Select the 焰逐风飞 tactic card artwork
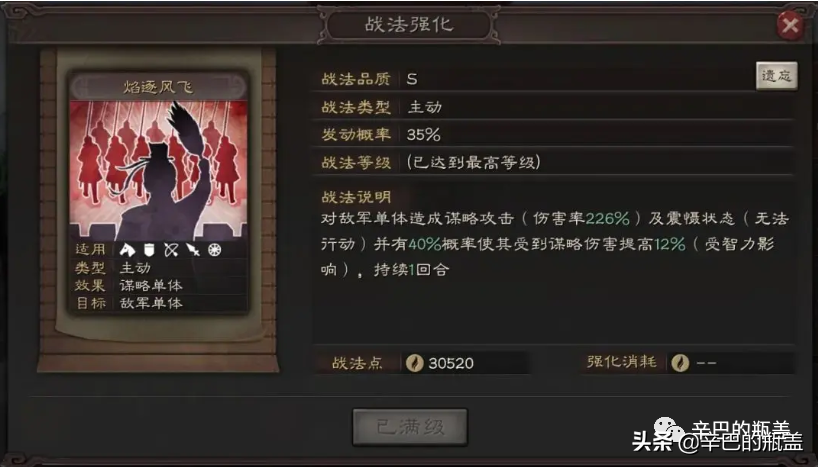 (x=158, y=169)
